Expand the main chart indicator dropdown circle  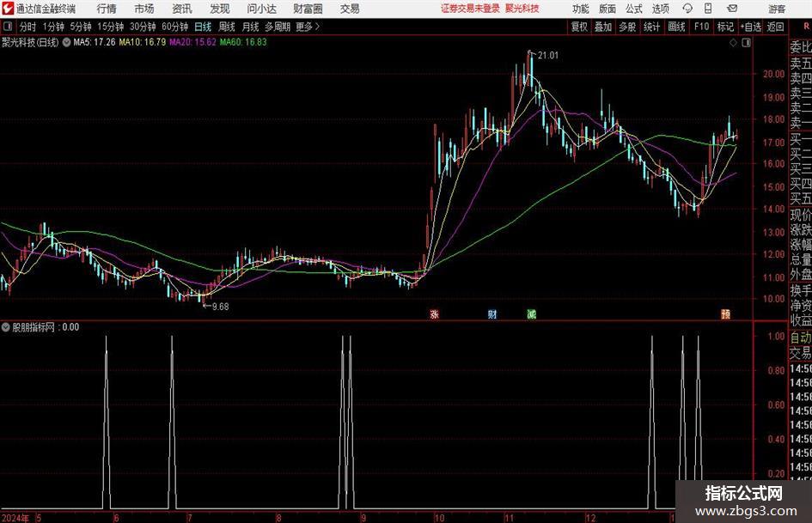point(66,42)
